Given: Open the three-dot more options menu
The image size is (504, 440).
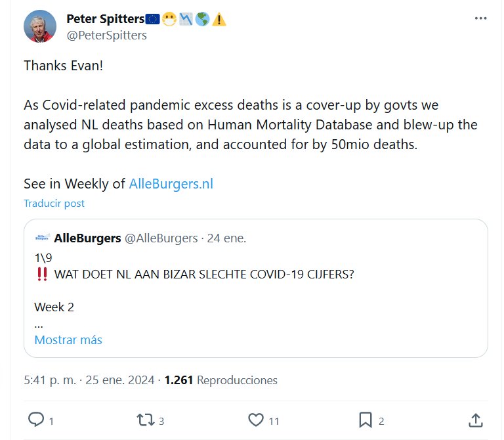Looking at the screenshot, I should pyautogui.click(x=481, y=18).
